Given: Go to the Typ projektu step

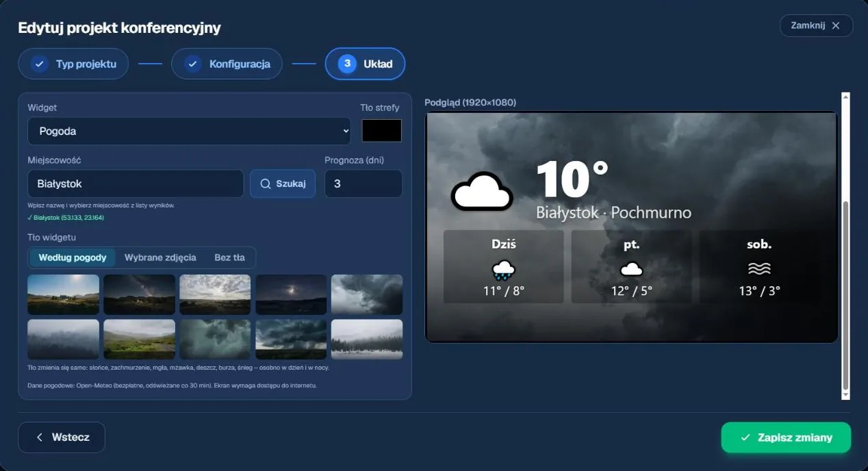Looking at the screenshot, I should [x=73, y=64].
